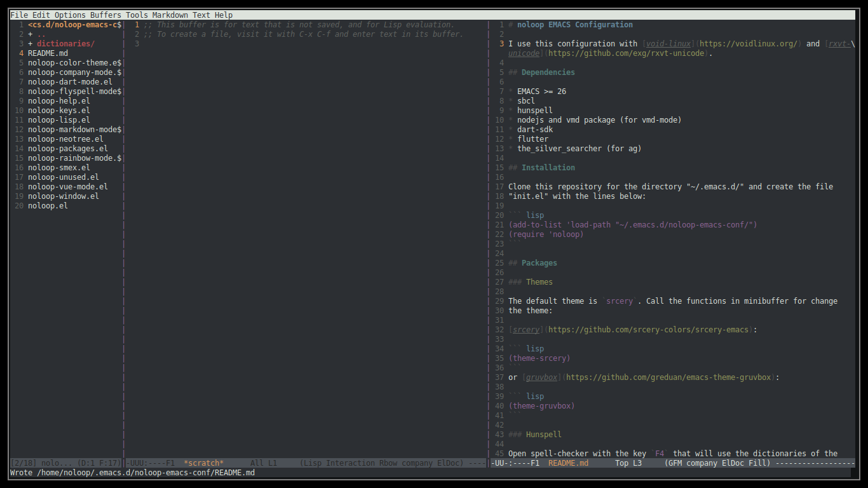Follow the emacs-theme-gruvbox URL
This screenshot has width=868, height=488.
pos(668,377)
